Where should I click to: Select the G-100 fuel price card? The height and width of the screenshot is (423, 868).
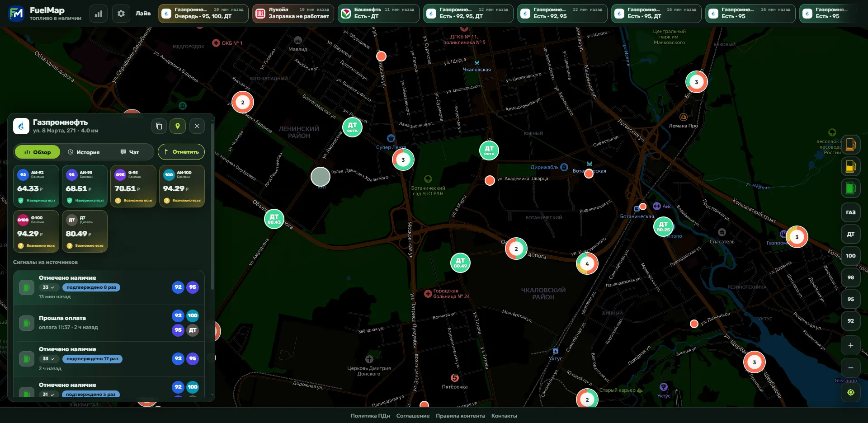click(36, 231)
